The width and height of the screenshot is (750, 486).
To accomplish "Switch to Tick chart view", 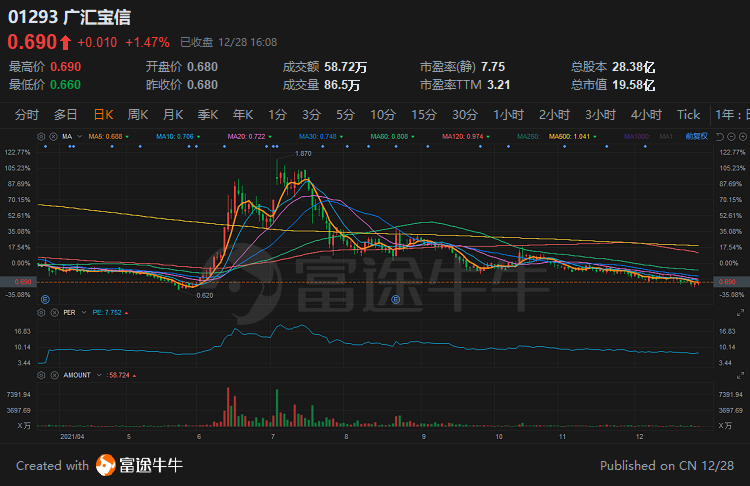I will pos(688,115).
